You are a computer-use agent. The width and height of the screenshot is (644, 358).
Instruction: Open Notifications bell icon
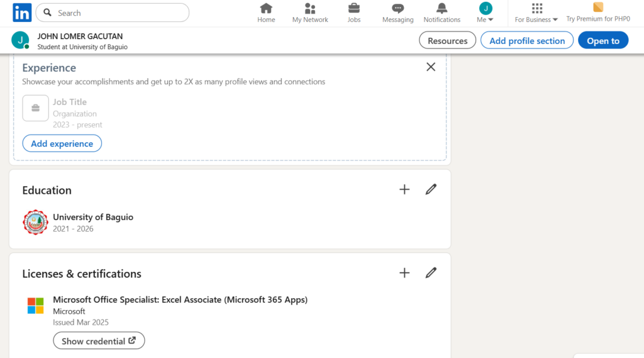442,9
